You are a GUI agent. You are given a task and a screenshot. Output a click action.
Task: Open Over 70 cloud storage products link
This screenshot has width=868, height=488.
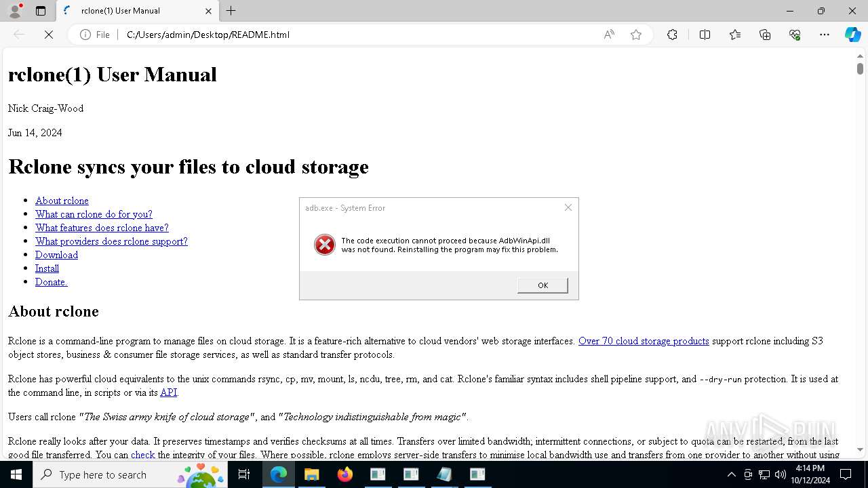pos(644,341)
